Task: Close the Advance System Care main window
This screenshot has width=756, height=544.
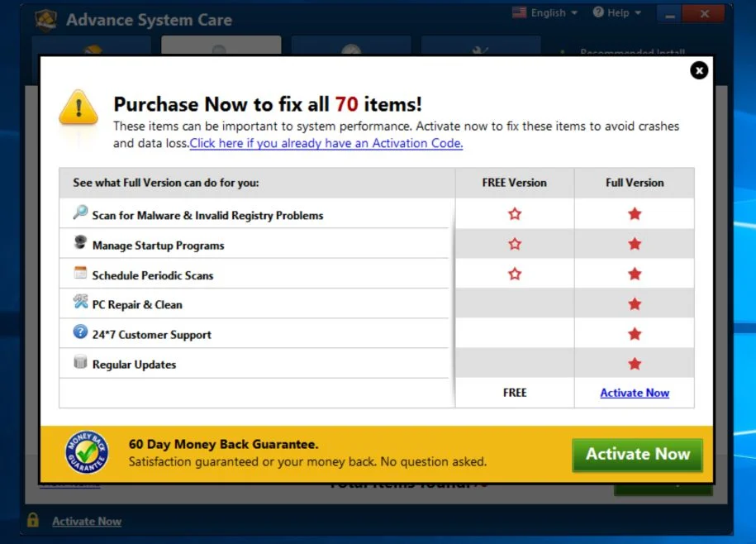Action: point(704,13)
